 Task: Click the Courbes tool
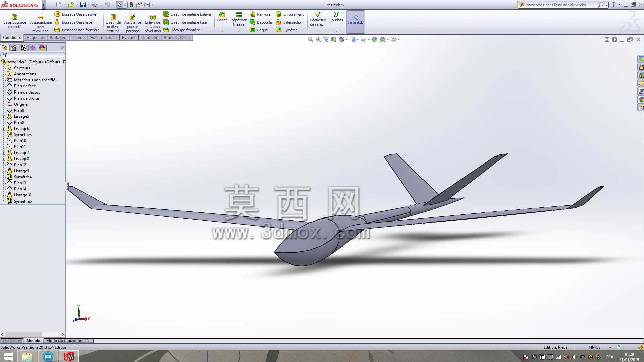[x=336, y=17]
